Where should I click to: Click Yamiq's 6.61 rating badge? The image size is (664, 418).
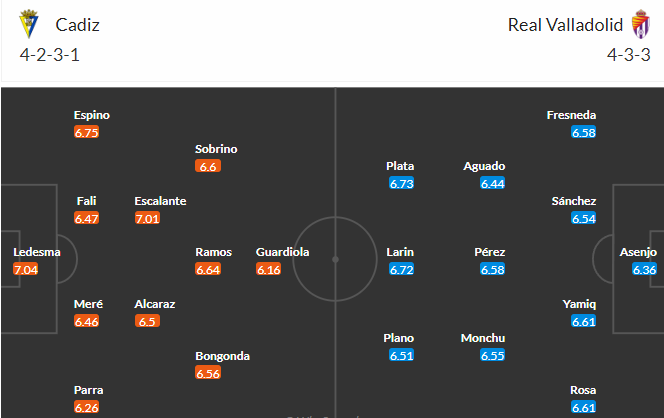point(584,321)
